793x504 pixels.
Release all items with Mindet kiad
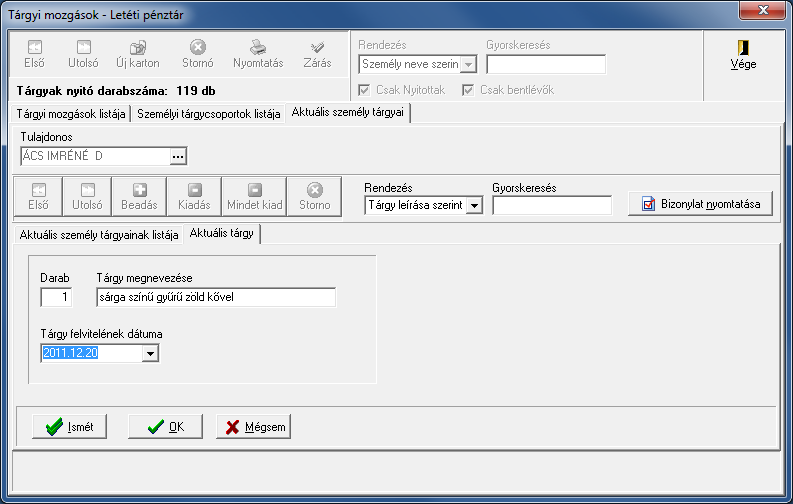click(x=254, y=197)
